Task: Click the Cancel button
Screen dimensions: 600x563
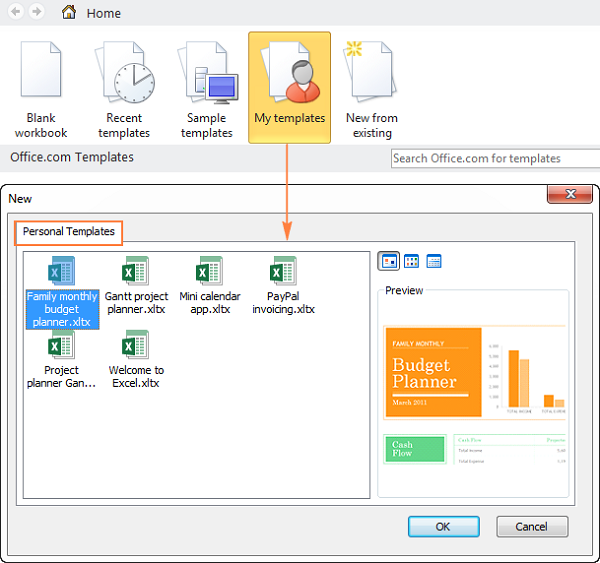Action: click(x=532, y=527)
